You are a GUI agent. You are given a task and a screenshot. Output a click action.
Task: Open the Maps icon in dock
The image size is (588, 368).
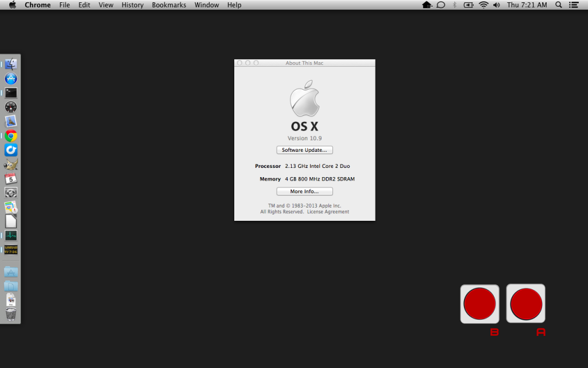pyautogui.click(x=11, y=207)
